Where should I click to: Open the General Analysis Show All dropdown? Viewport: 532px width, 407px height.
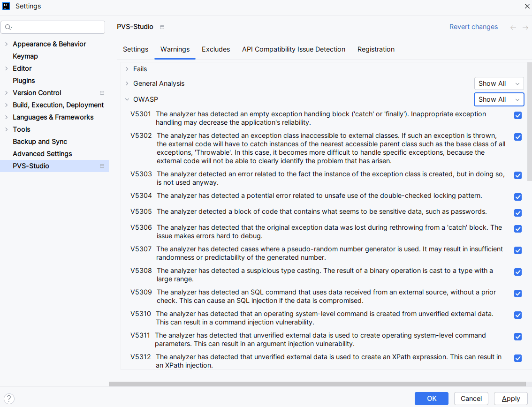(x=499, y=83)
